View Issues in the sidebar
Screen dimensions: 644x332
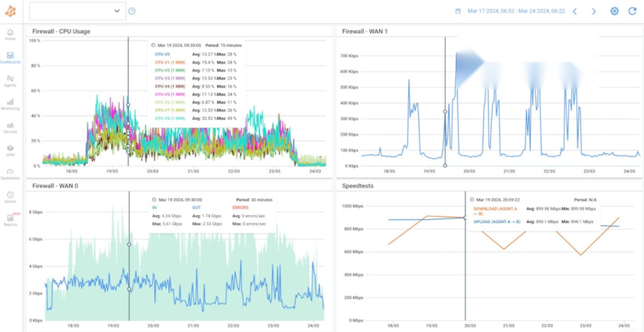pyautogui.click(x=10, y=197)
